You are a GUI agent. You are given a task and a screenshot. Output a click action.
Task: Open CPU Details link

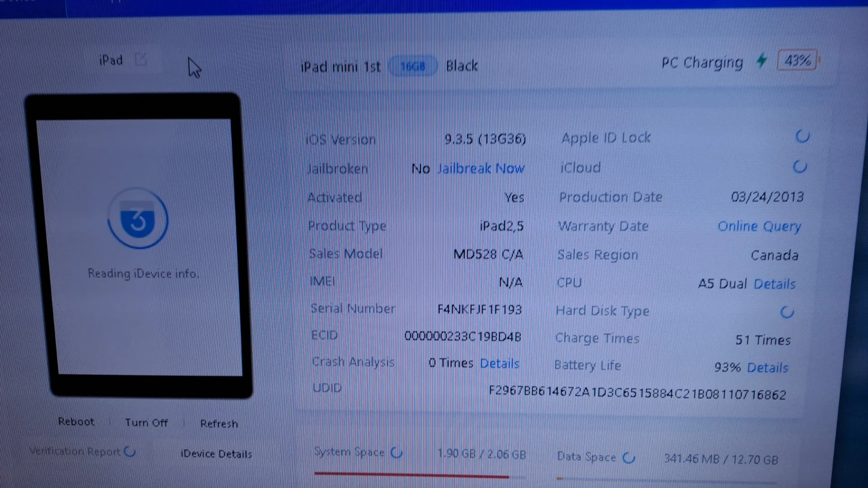click(x=775, y=284)
